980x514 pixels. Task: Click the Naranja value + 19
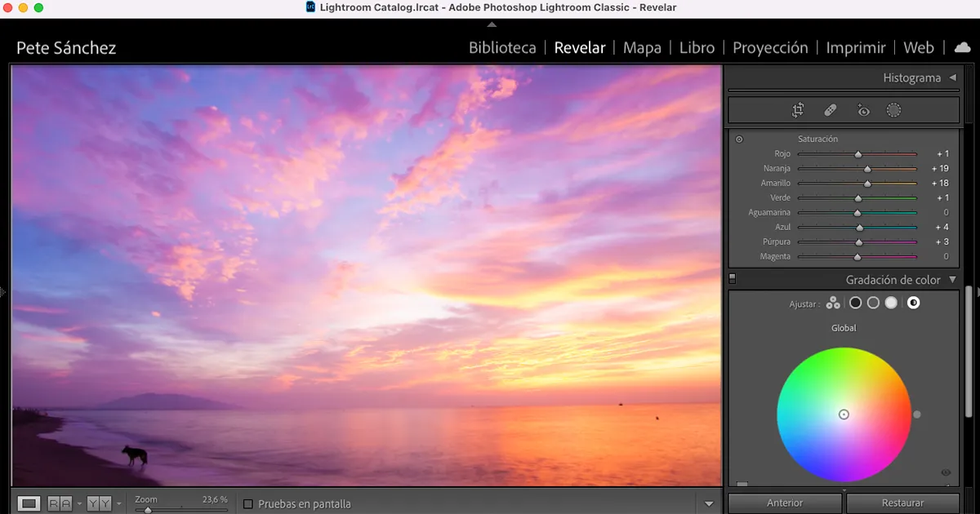pos(939,169)
